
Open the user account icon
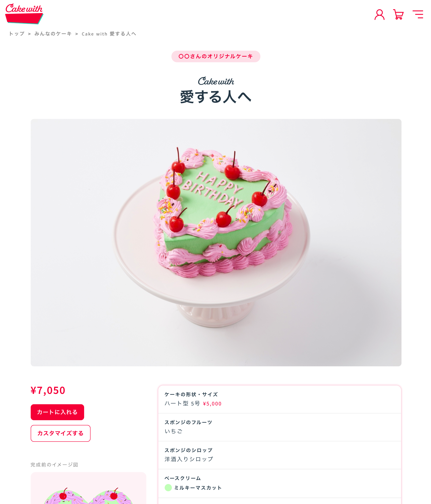pyautogui.click(x=379, y=15)
